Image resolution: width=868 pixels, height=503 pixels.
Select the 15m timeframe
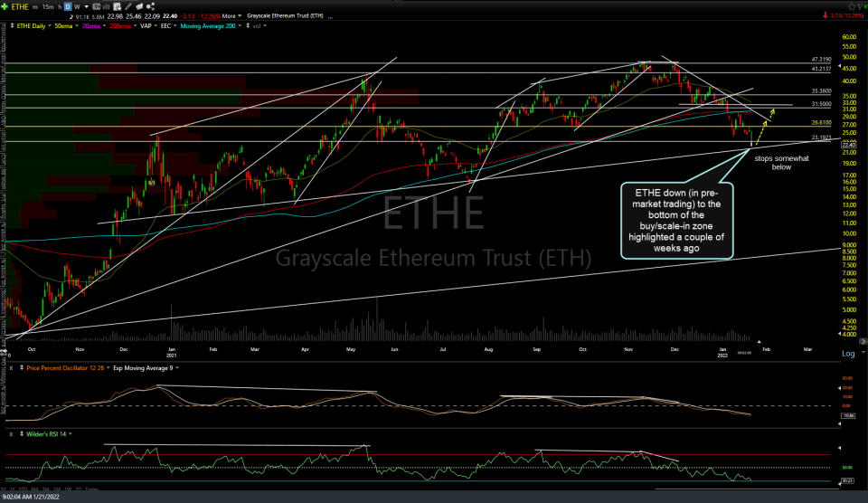point(48,7)
